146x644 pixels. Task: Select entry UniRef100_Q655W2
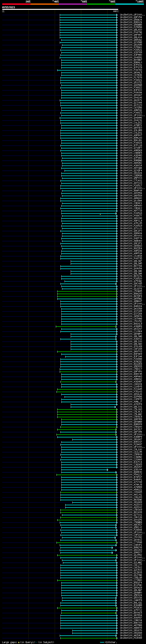click(x=131, y=299)
